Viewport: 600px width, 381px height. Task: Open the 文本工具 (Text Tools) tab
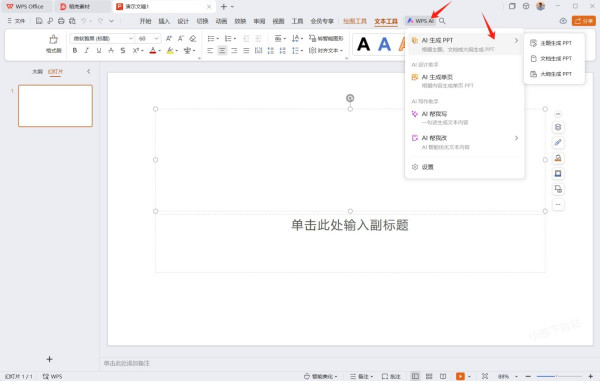386,21
